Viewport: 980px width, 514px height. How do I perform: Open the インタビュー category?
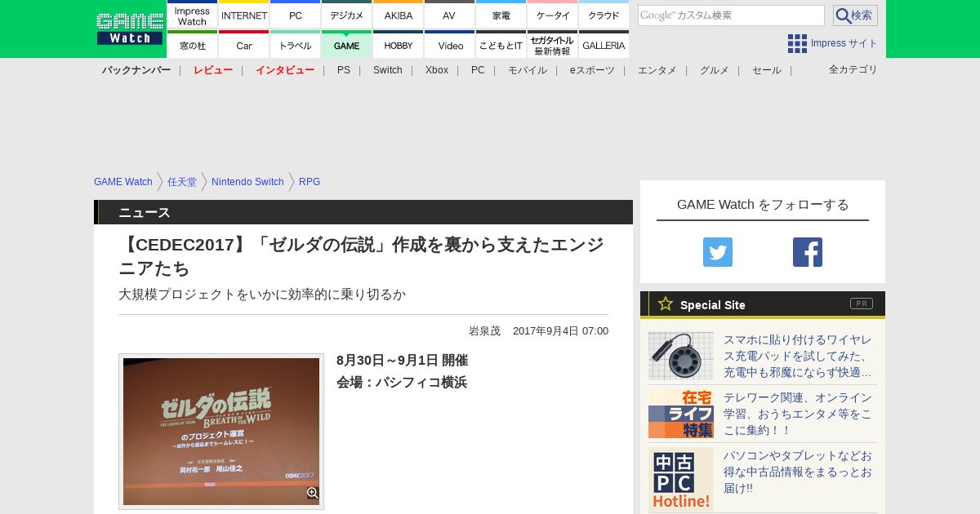click(x=285, y=70)
